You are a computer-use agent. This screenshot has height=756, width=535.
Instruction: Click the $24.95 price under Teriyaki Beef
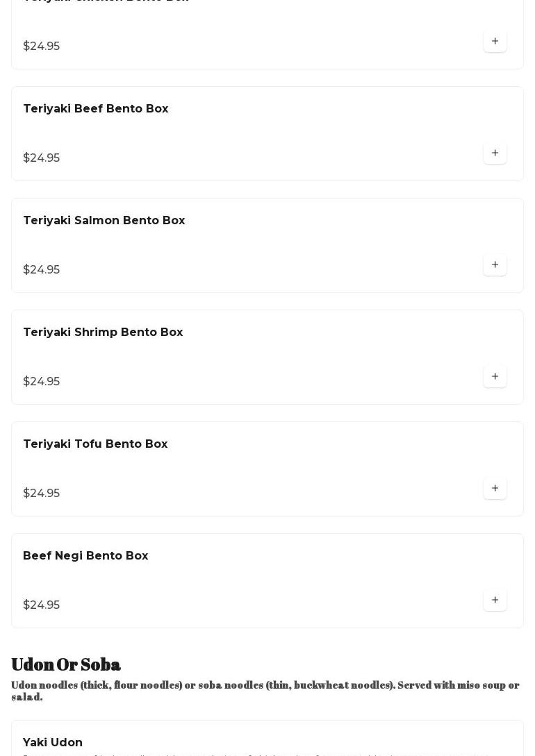[x=42, y=158]
